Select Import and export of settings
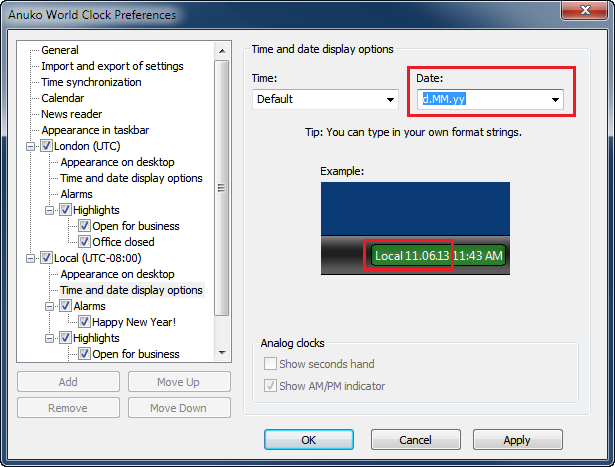615x467 pixels. 112,66
